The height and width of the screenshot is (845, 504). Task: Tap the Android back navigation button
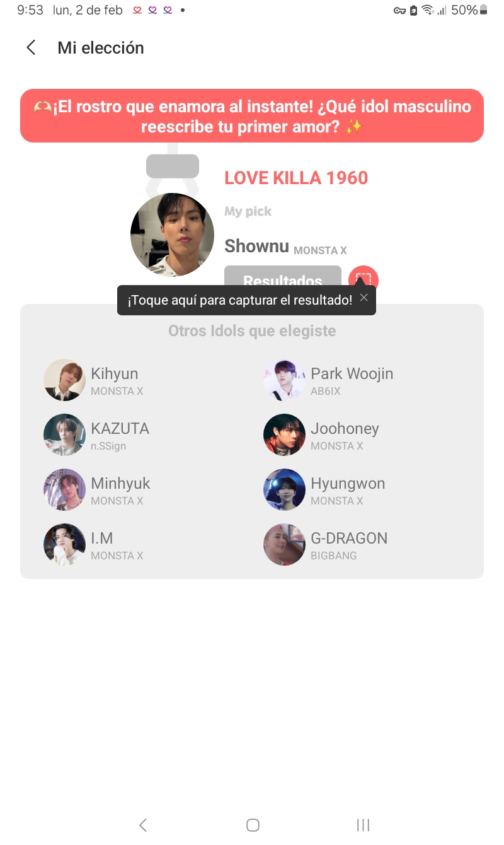tap(143, 824)
